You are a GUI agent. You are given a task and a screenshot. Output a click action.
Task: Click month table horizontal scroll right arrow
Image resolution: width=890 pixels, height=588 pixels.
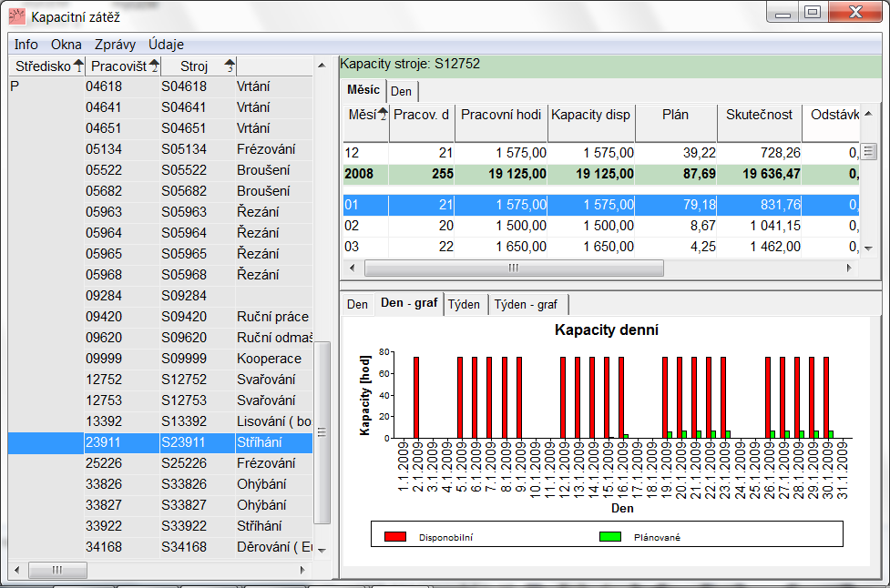pyautogui.click(x=849, y=268)
